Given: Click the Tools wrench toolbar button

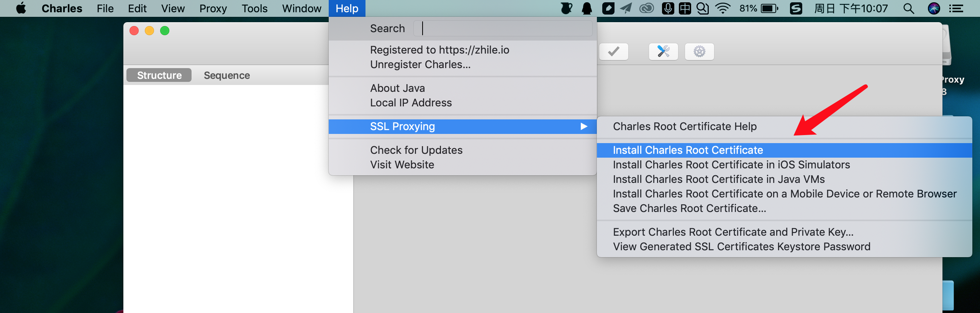Looking at the screenshot, I should coord(664,52).
